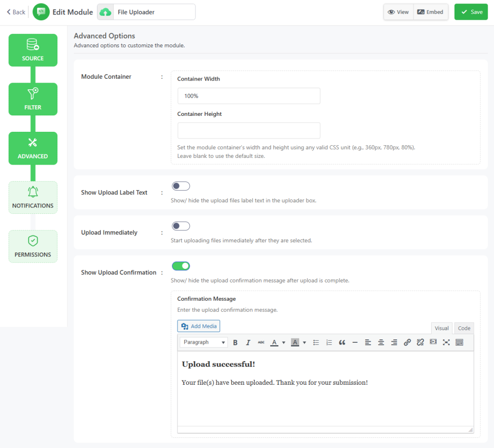
Task: Click the Bold formatting icon
Action: [x=235, y=342]
